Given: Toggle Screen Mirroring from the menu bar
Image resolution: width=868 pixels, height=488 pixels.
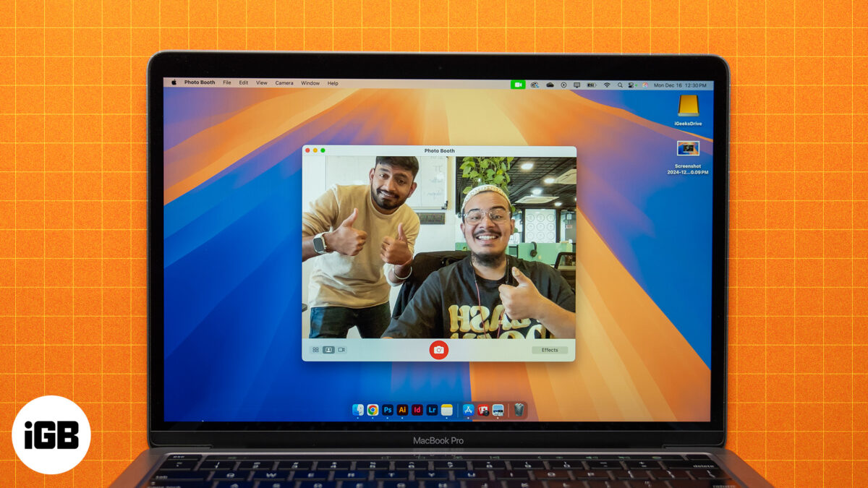Looking at the screenshot, I should coord(577,85).
